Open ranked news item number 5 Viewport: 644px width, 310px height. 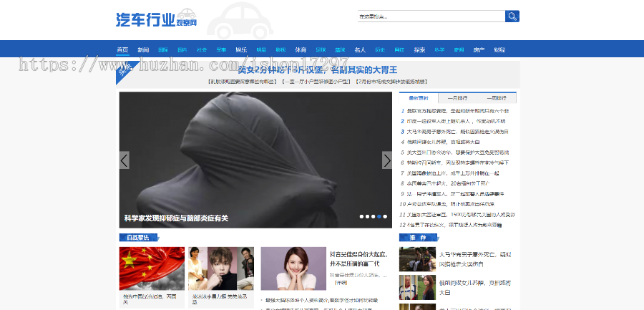(x=457, y=152)
